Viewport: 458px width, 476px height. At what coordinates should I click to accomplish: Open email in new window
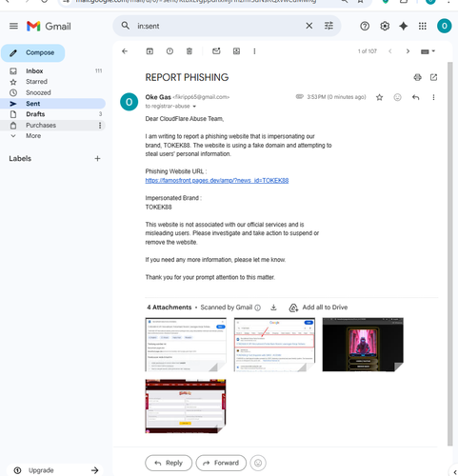433,77
